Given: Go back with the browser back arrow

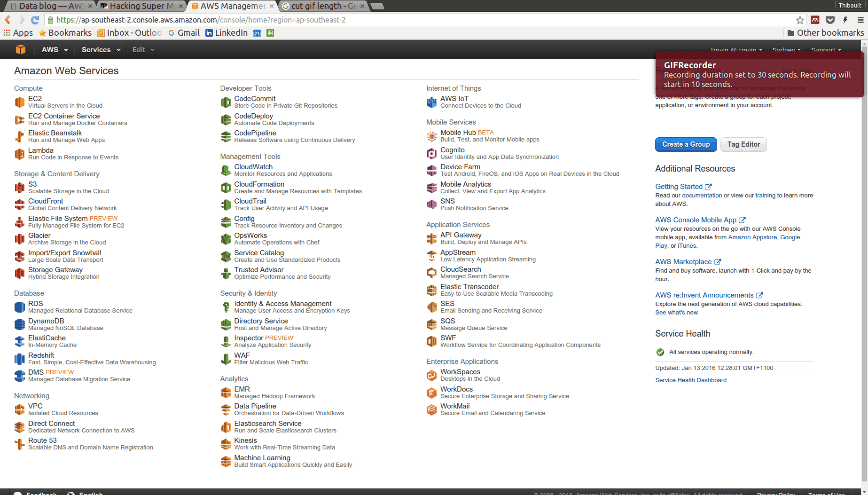Looking at the screenshot, I should [x=8, y=20].
